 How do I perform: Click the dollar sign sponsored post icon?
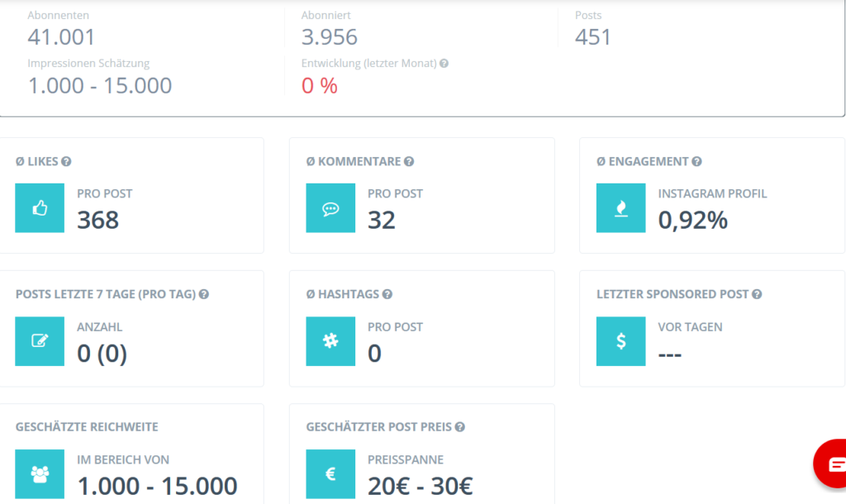click(x=620, y=341)
